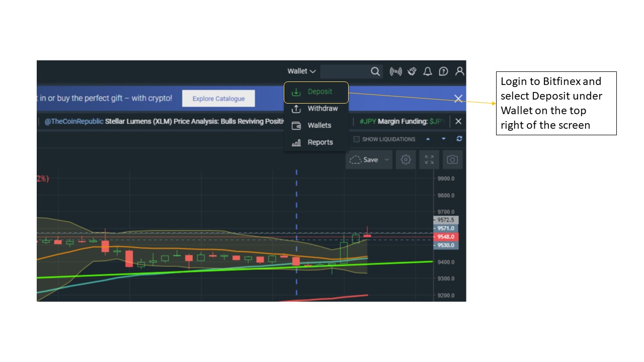
Task: Open the Stellar Lumens price analysis headline
Action: (194, 121)
